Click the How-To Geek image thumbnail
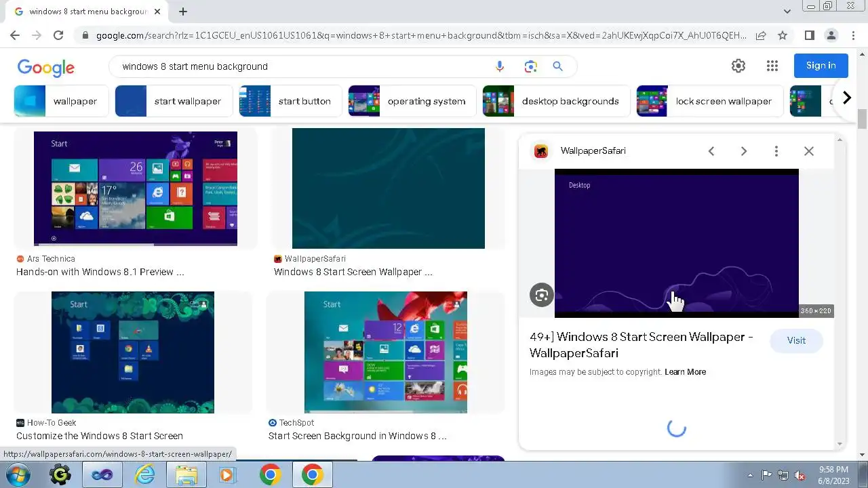Screen dimensions: 868x488 coord(133,352)
